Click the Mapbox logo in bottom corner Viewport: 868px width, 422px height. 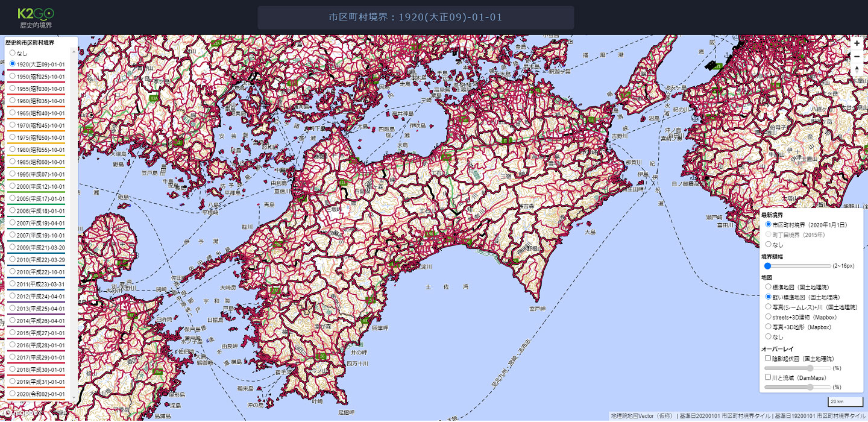tap(24, 413)
